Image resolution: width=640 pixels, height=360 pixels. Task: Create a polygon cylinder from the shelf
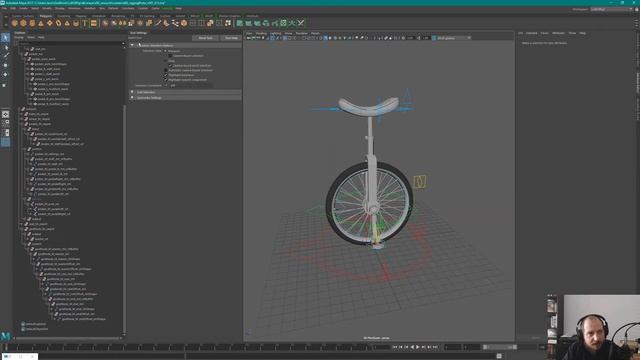(32, 23)
